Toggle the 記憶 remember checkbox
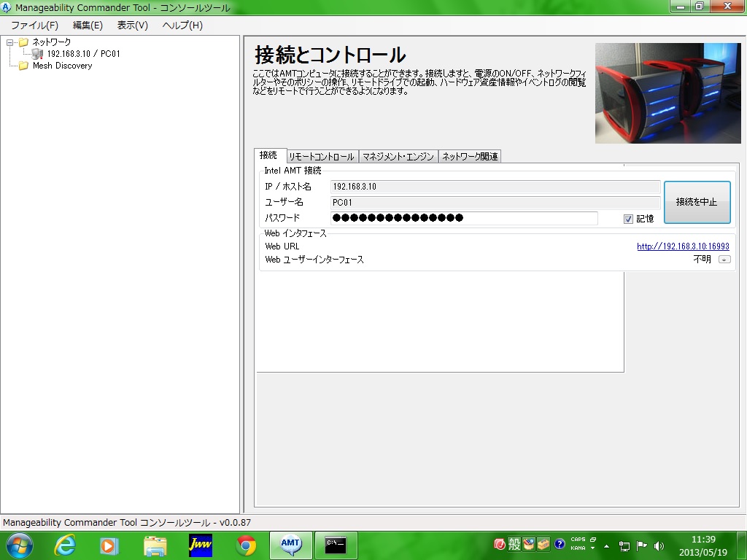The width and height of the screenshot is (747, 560). (628, 219)
